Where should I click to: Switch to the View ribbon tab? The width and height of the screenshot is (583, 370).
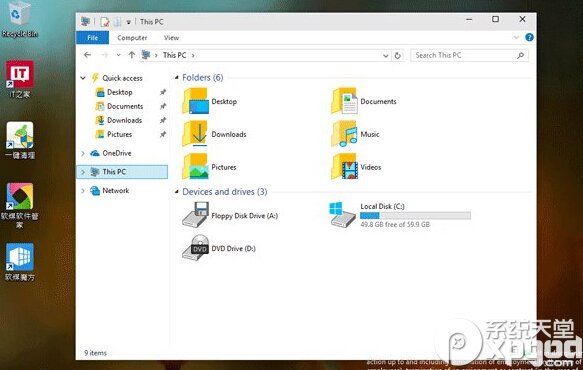tap(171, 38)
